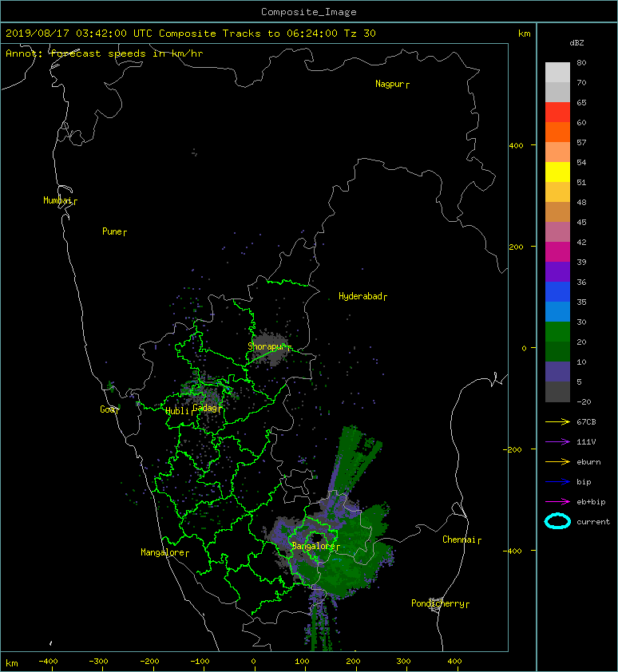
Task: Click the '65' value on dBZ scale
Action: pyautogui.click(x=581, y=102)
